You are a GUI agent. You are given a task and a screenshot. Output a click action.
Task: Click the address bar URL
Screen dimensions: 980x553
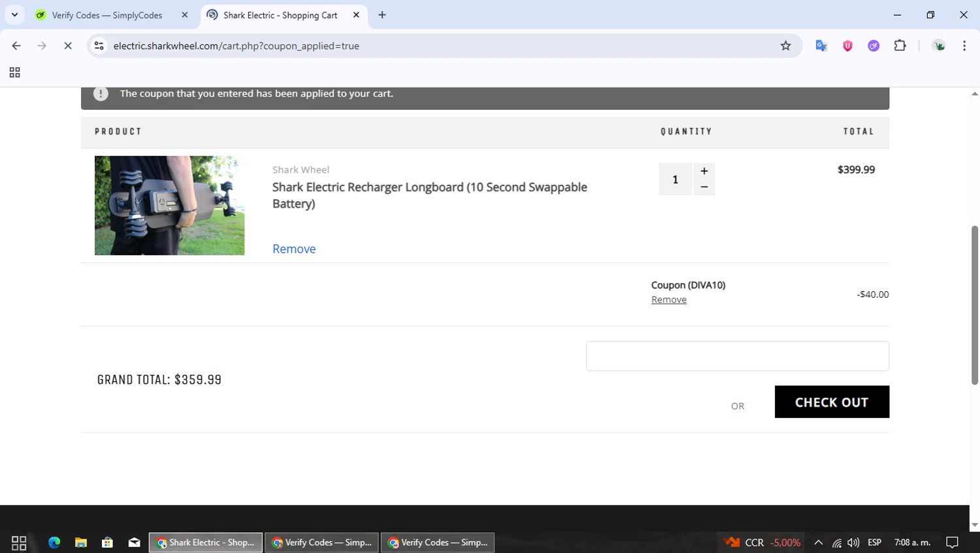tap(236, 46)
